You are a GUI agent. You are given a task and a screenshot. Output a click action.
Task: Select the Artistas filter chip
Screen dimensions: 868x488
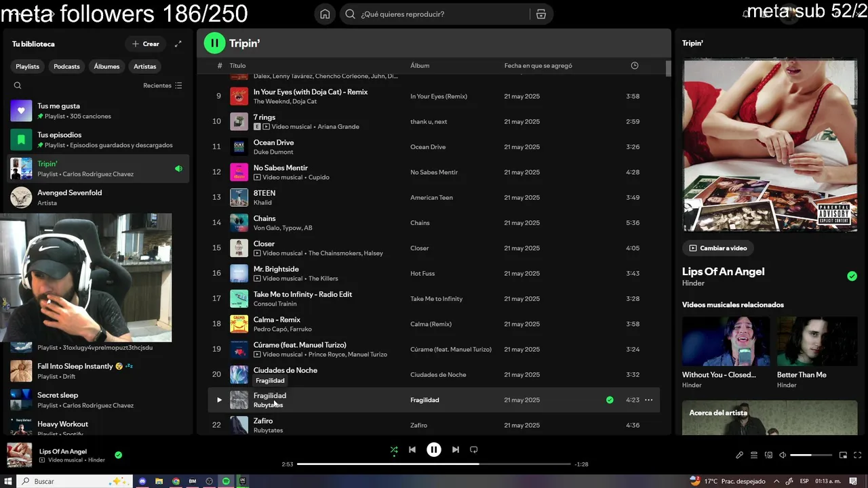[x=145, y=66]
